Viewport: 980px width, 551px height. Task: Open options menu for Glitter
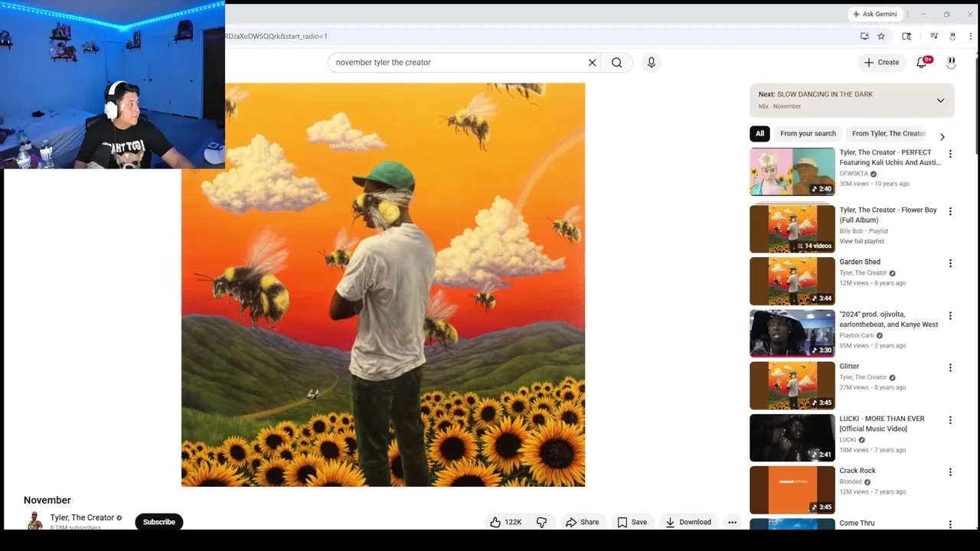click(x=950, y=367)
